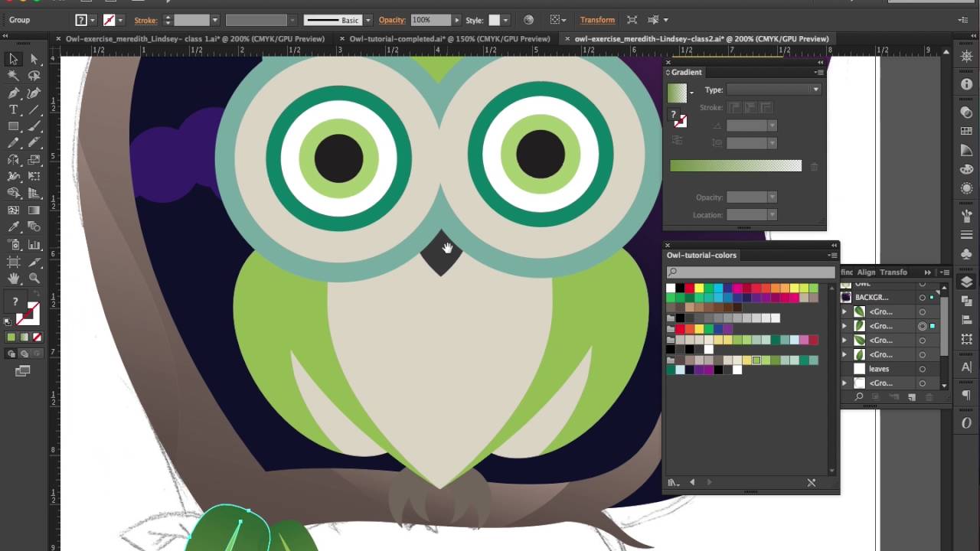The height and width of the screenshot is (551, 980).
Task: Choose the Lasso tool
Action: point(34,76)
